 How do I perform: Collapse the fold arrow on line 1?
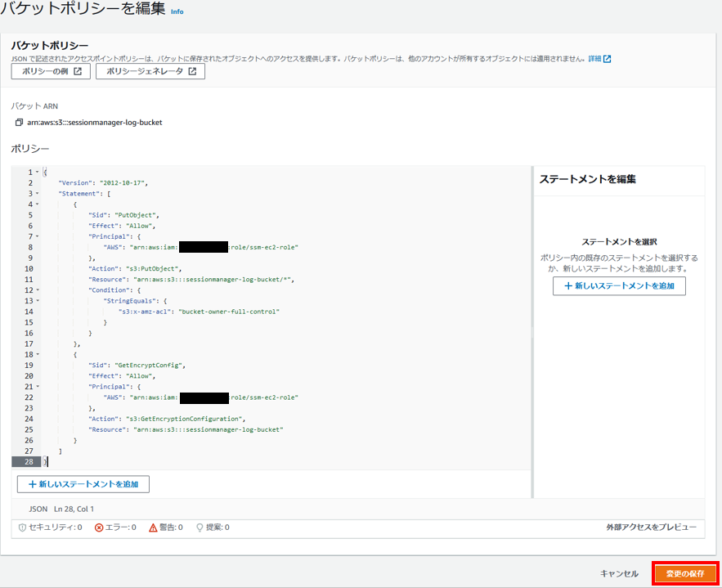38,173
